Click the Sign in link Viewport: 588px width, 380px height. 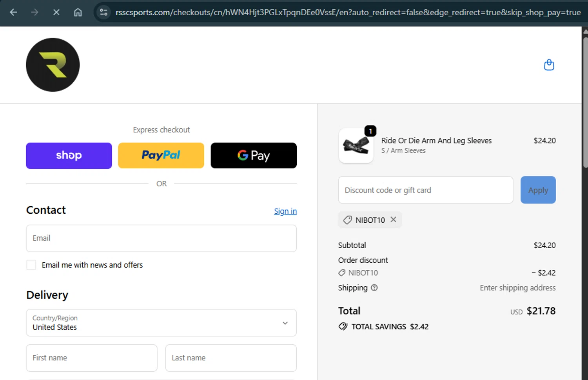pos(285,211)
